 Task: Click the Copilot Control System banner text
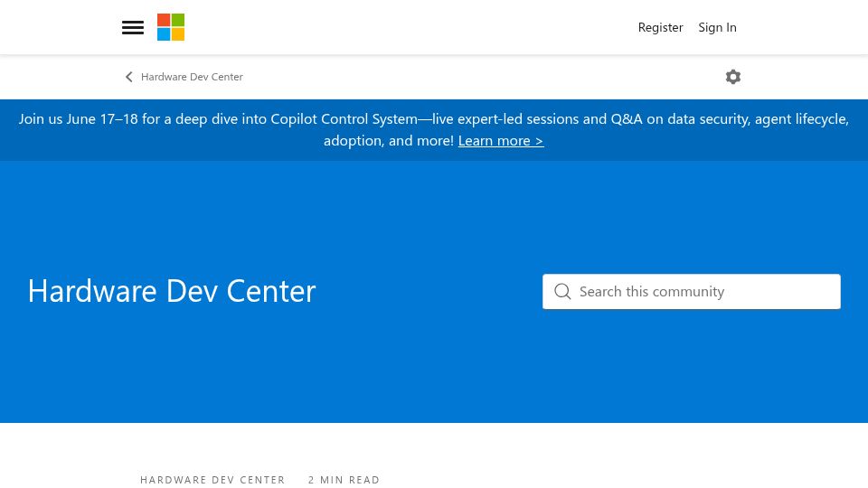pyautogui.click(x=433, y=129)
